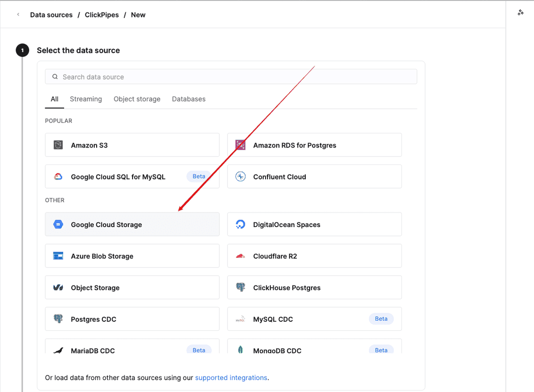Click the magnifier icon in search box
534x392 pixels.
tap(55, 77)
